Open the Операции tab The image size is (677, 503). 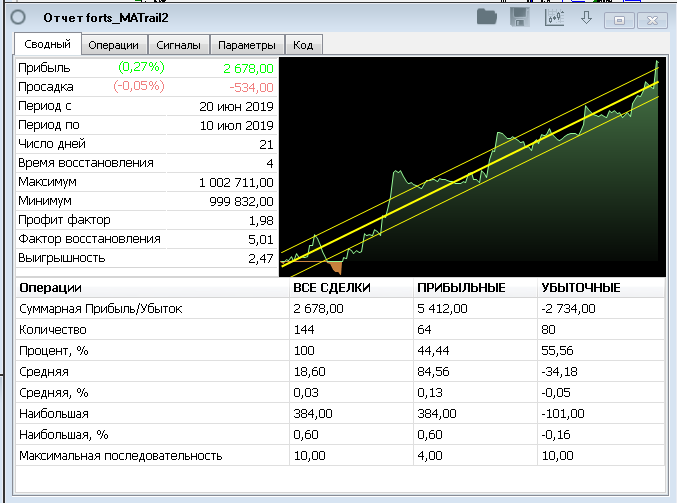pyautogui.click(x=114, y=45)
